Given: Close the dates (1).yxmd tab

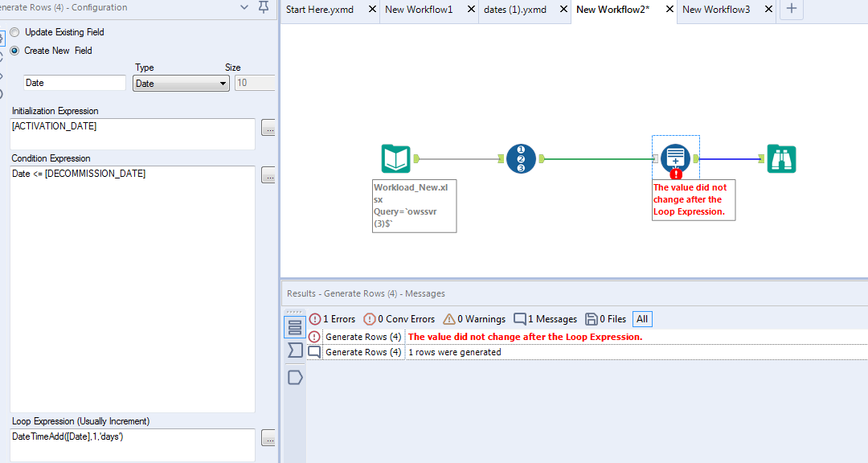Looking at the screenshot, I should [563, 10].
